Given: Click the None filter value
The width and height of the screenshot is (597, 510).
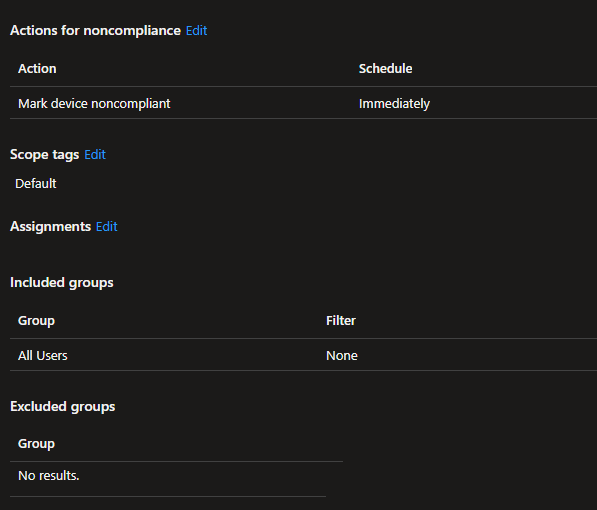Looking at the screenshot, I should [342, 356].
